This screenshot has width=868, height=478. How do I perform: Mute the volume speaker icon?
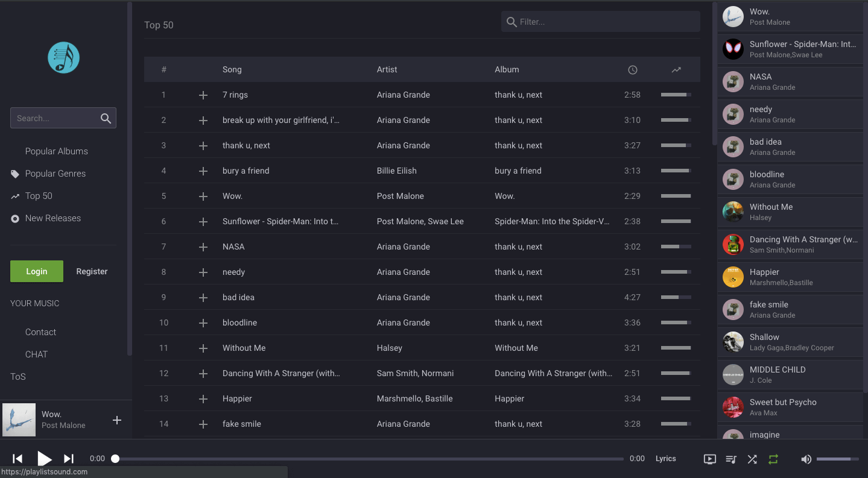click(806, 459)
